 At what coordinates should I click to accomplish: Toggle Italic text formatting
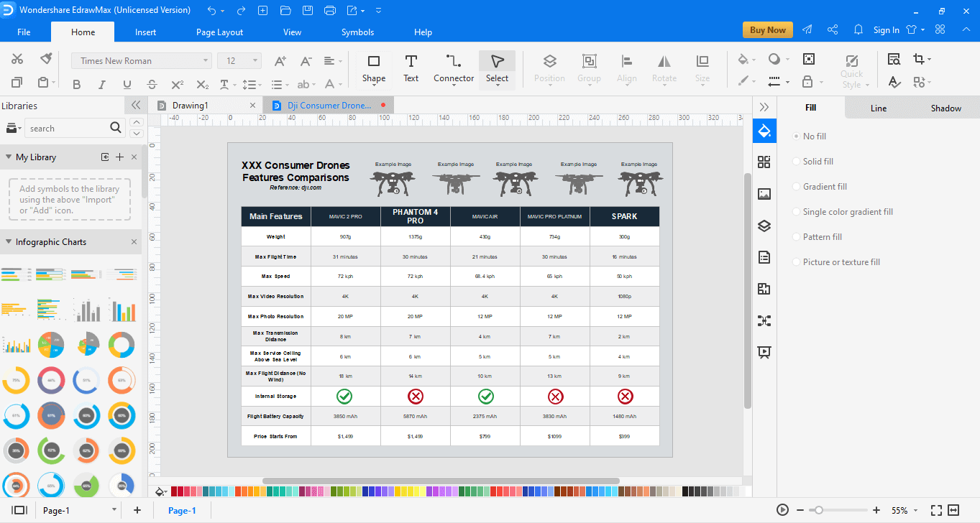(102, 85)
